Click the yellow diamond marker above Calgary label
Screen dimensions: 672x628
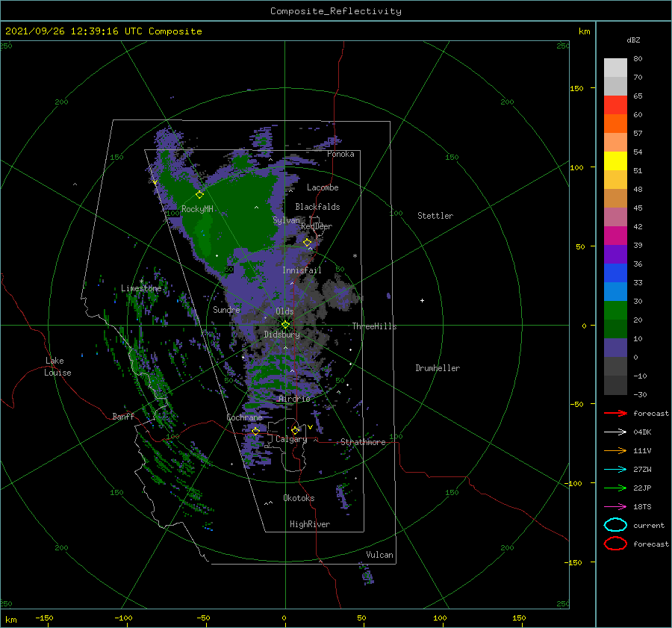point(295,430)
